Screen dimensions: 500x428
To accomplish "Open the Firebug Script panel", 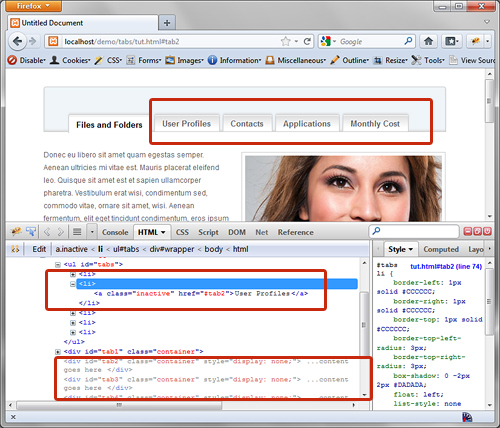I will pyautogui.click(x=208, y=232).
